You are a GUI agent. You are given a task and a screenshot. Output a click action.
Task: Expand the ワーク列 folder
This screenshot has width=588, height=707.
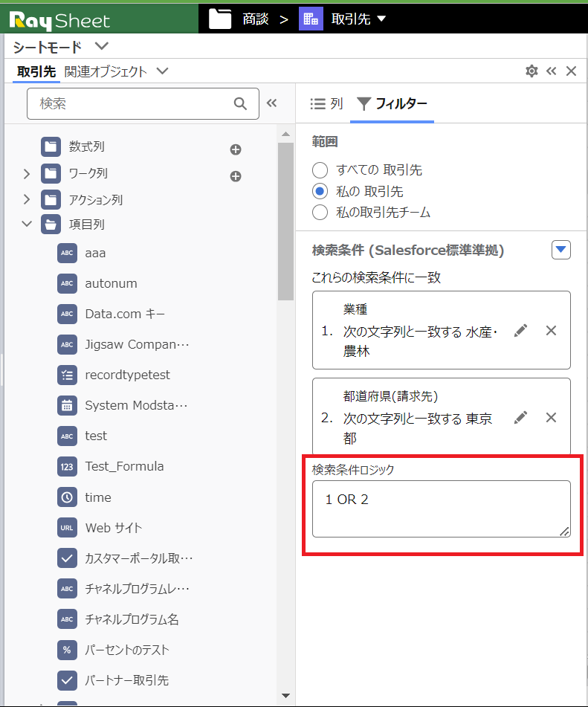27,174
